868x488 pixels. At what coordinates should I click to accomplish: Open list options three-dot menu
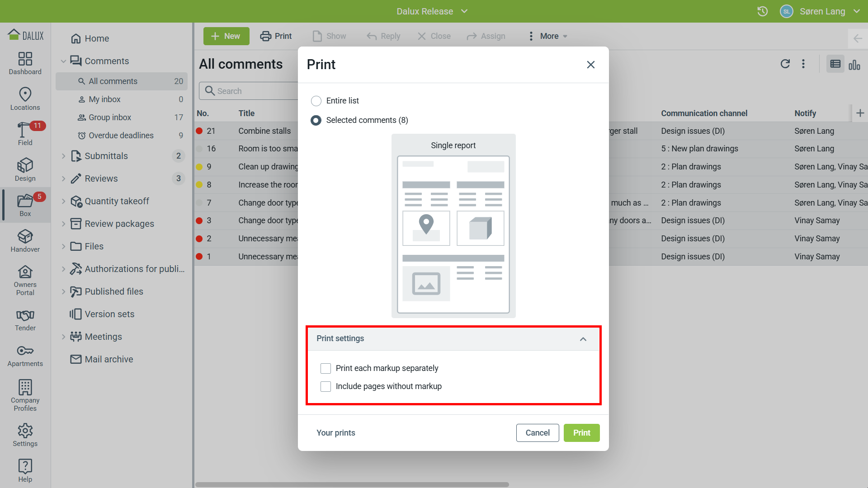(x=803, y=64)
